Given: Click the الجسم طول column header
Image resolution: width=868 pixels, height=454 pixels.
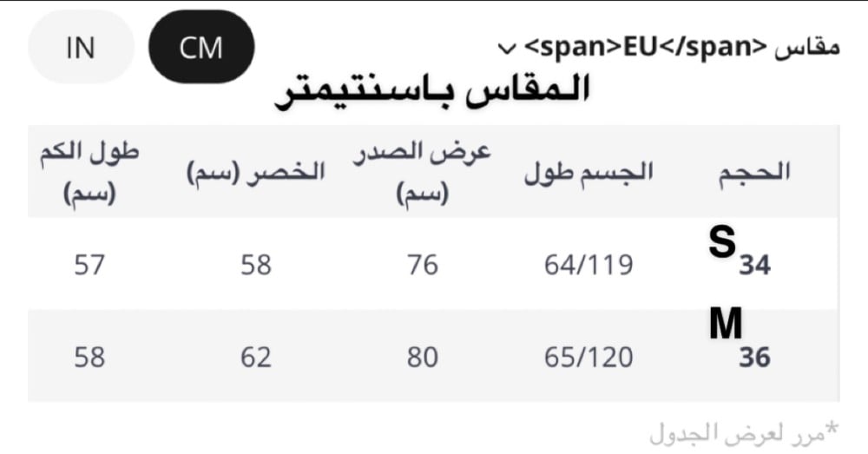Looking at the screenshot, I should pyautogui.click(x=589, y=171).
